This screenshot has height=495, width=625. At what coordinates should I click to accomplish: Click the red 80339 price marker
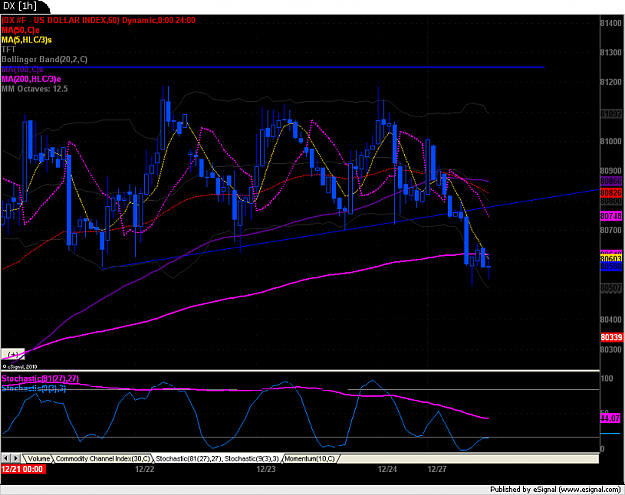tap(611, 337)
